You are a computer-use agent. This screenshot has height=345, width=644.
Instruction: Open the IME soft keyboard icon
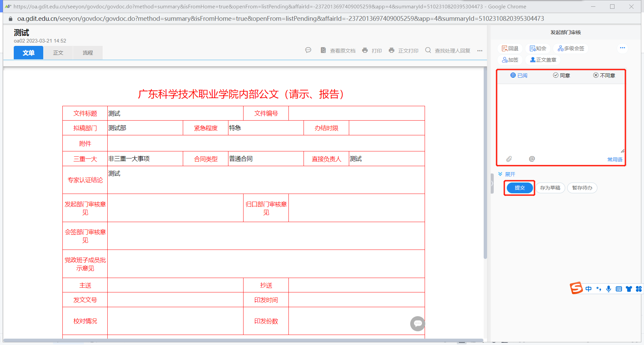pos(619,289)
